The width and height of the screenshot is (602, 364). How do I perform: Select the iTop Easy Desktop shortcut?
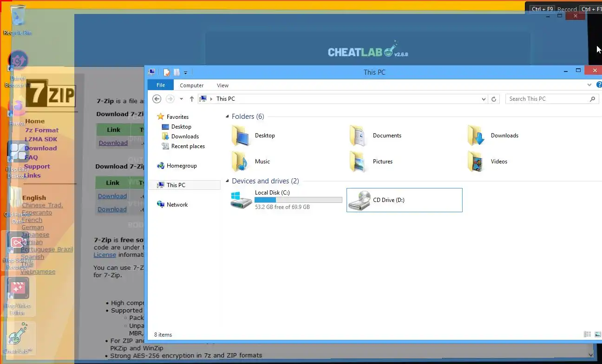tap(18, 159)
